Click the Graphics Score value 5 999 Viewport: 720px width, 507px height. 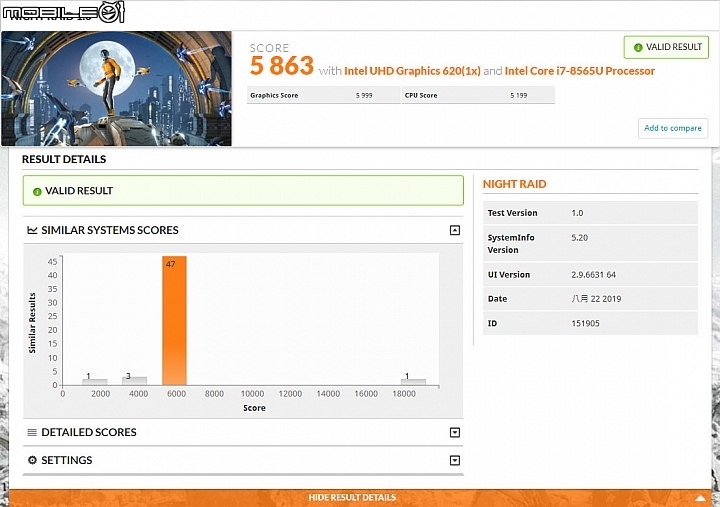[364, 96]
